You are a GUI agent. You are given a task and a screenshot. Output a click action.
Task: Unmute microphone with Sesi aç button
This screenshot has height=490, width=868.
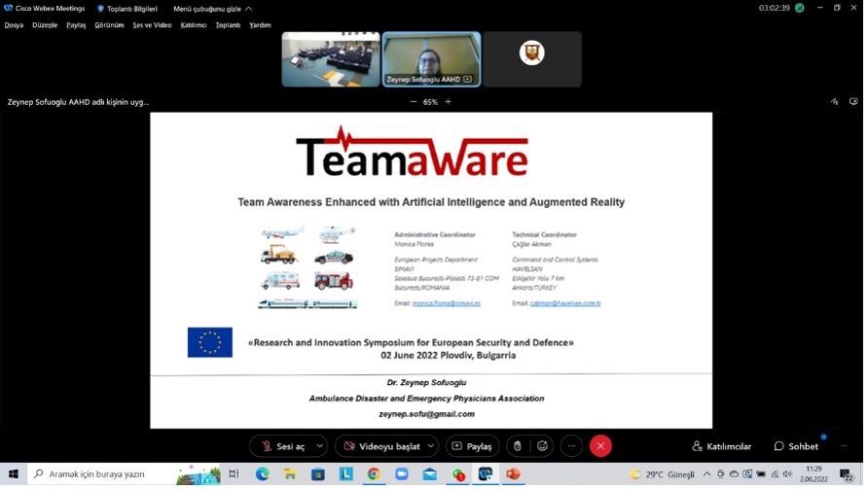[283, 446]
